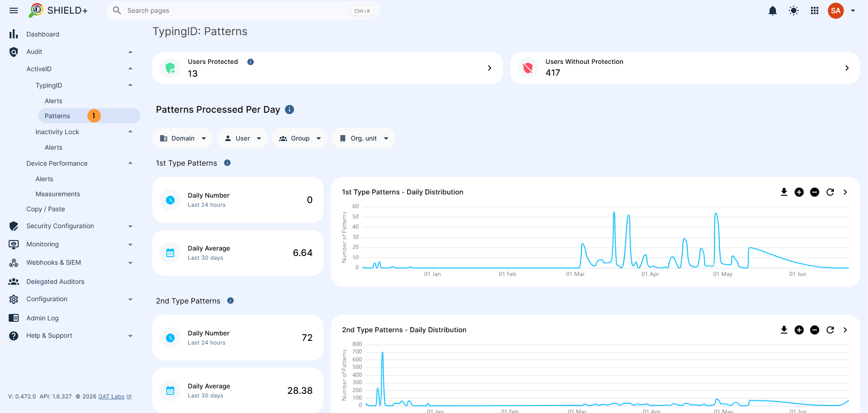Reset the 2nd Type Patterns chart
Screen dimensions: 868x413
pyautogui.click(x=830, y=330)
